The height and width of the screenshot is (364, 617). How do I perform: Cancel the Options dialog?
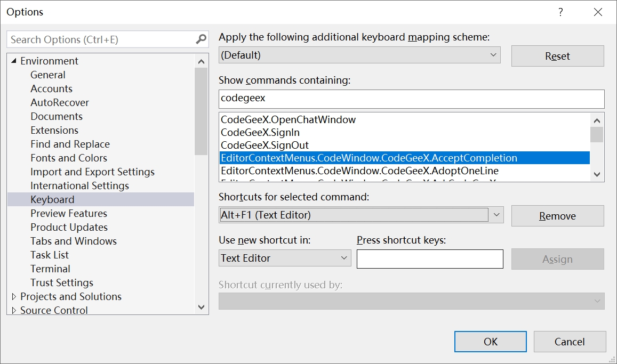(x=570, y=342)
